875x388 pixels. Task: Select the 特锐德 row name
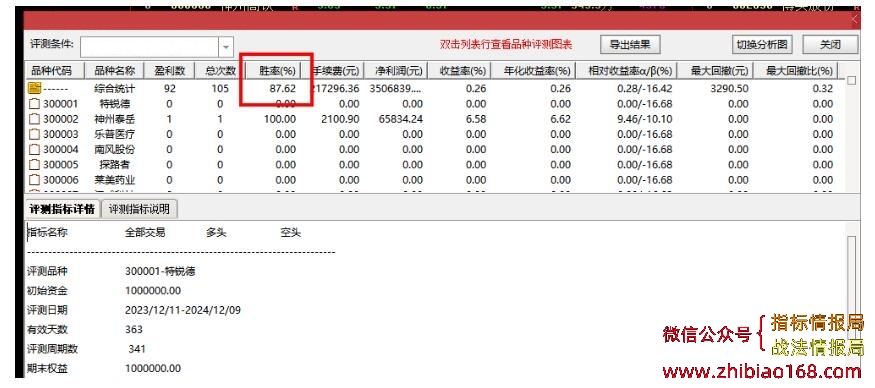[114, 104]
